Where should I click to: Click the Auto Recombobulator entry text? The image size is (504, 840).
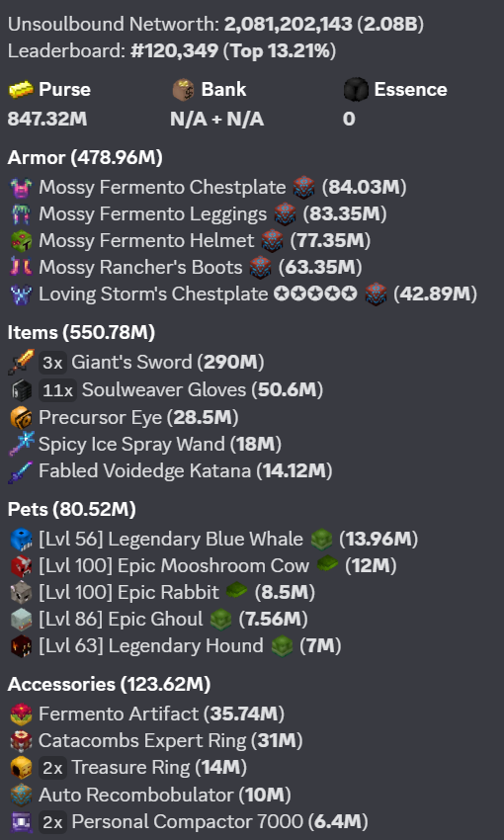click(x=136, y=795)
